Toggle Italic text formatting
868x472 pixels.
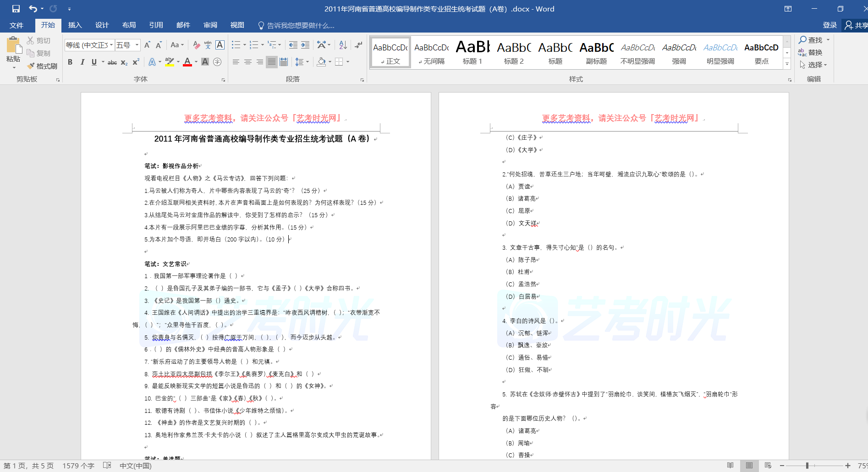(82, 62)
